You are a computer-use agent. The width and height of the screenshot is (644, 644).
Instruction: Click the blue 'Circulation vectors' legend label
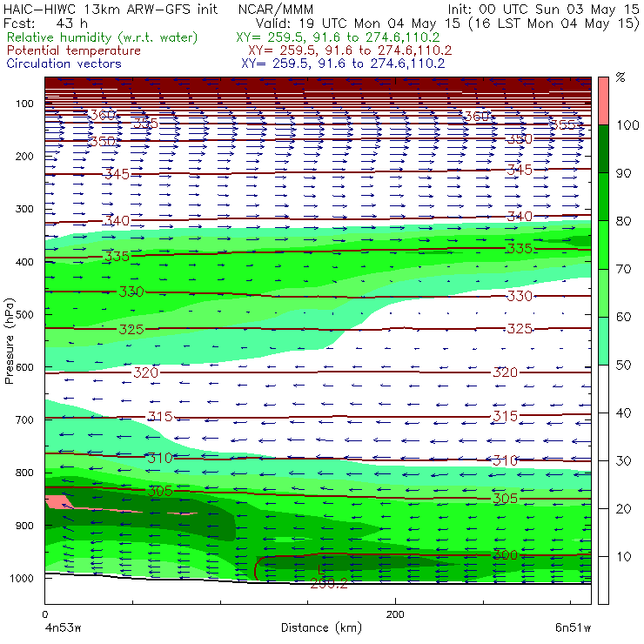pyautogui.click(x=64, y=64)
